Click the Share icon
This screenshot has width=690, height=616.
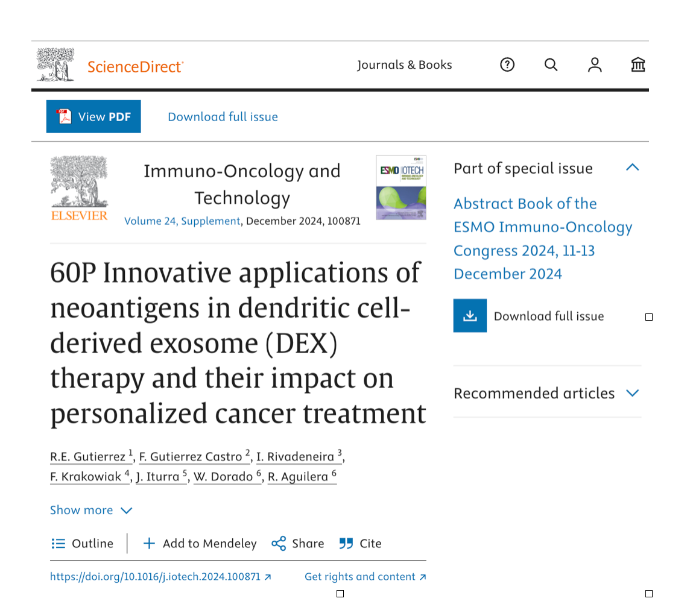pos(279,544)
